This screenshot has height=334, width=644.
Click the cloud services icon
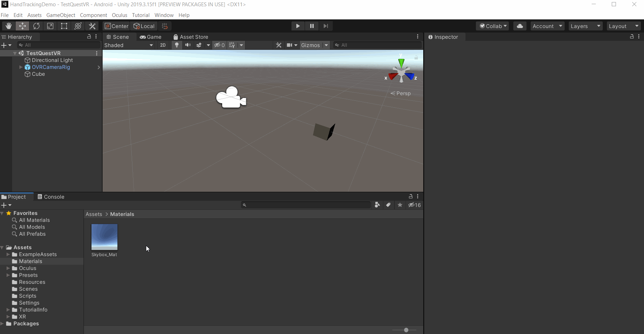pyautogui.click(x=520, y=26)
